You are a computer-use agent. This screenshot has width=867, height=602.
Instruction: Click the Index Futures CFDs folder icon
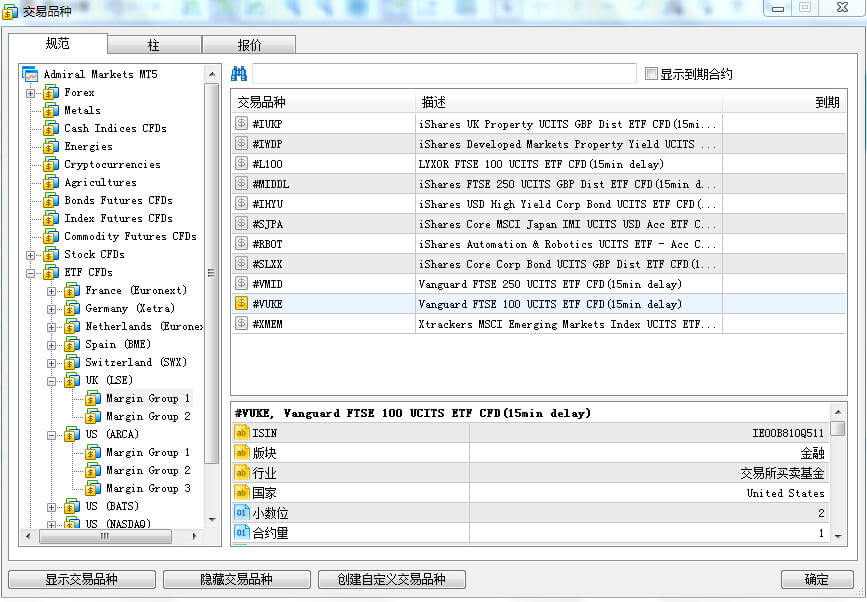[x=51, y=218]
